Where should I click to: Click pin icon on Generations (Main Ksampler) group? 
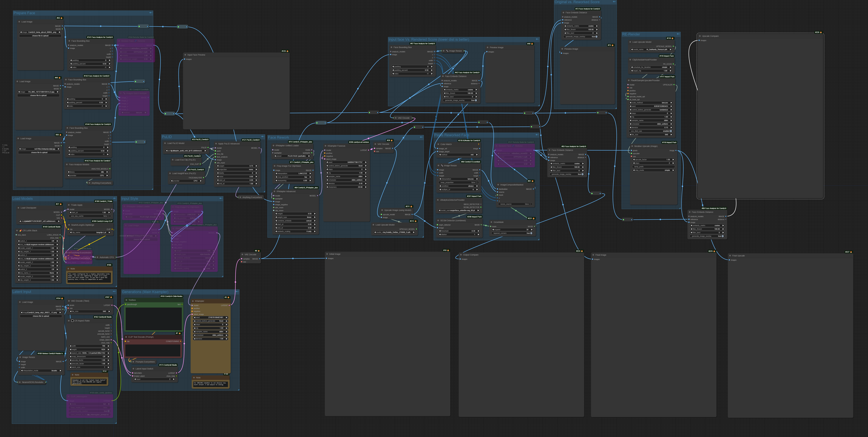pos(237,292)
